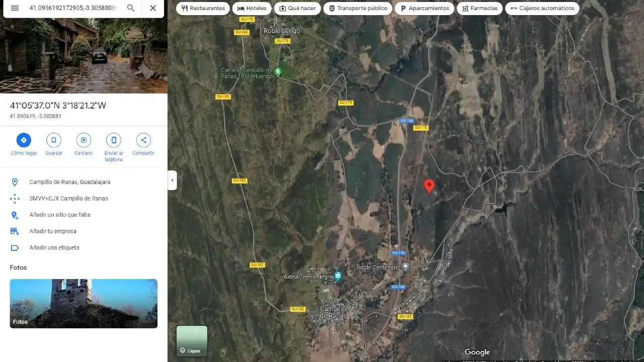
Task: Click the Aldea Tejera Negra lodging marker
Action: (338, 276)
